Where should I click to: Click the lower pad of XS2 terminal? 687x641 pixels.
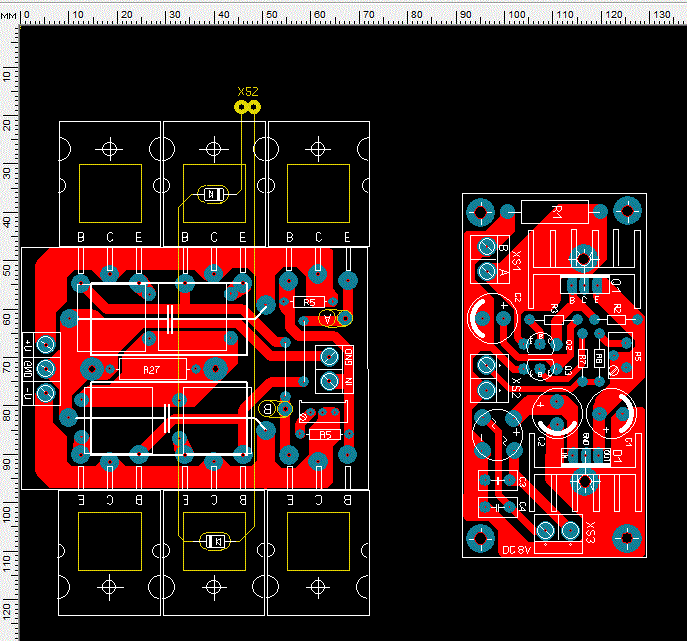tap(486, 390)
